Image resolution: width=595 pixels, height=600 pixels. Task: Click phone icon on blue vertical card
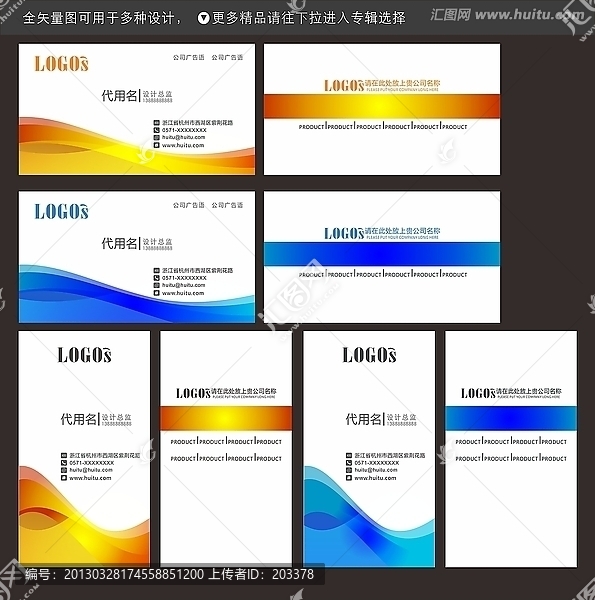[x=349, y=463]
